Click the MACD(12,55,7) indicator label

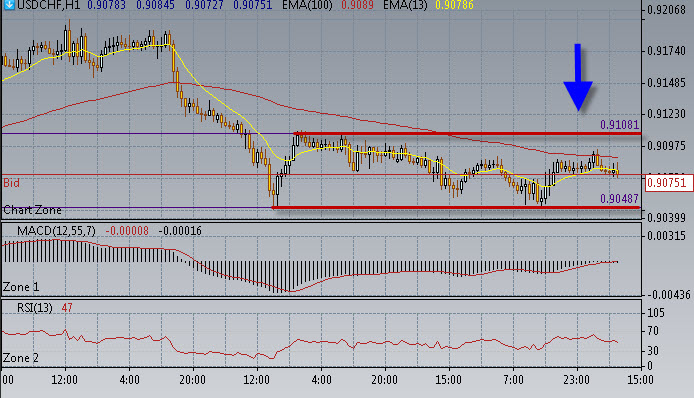pyautogui.click(x=56, y=231)
